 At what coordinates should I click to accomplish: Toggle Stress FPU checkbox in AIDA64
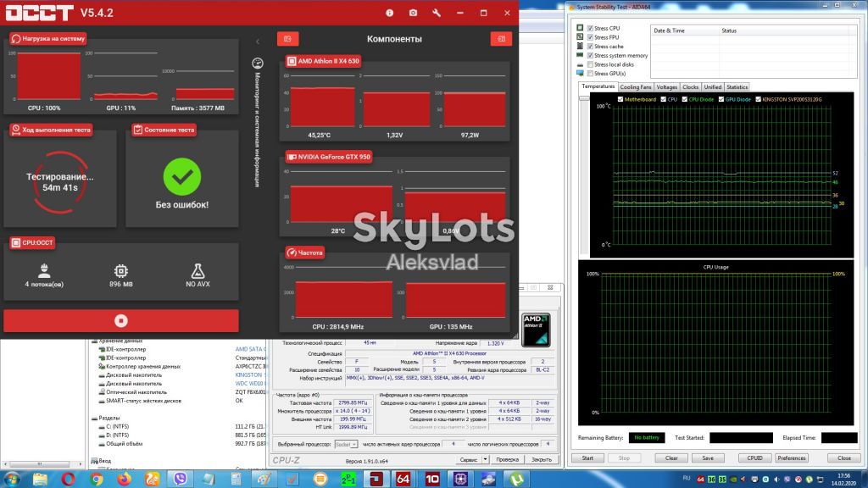tap(590, 37)
